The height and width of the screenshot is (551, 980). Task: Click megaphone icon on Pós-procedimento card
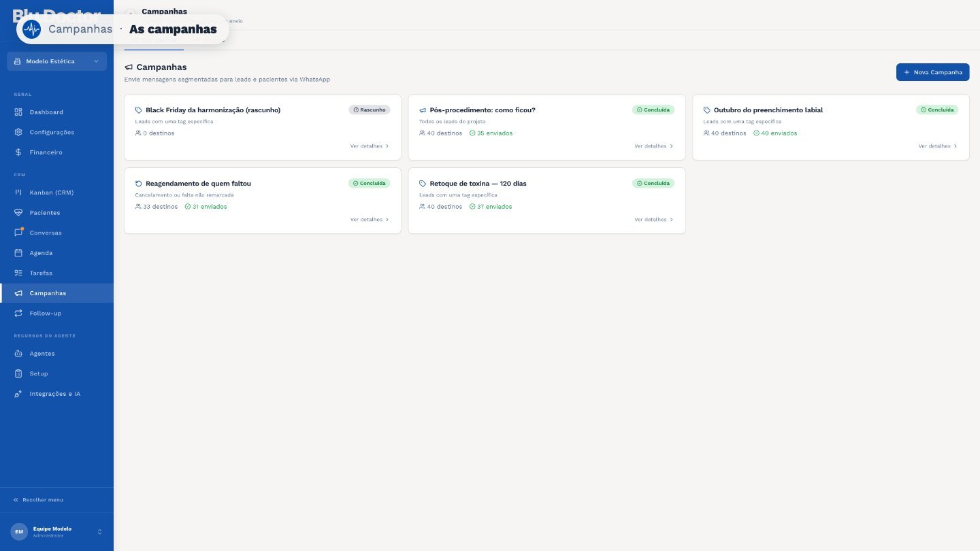423,110
